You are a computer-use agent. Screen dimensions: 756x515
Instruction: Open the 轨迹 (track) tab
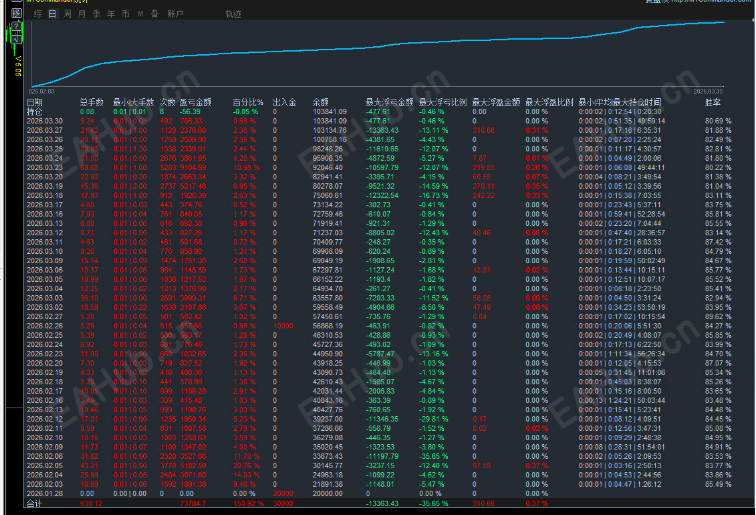click(x=233, y=14)
